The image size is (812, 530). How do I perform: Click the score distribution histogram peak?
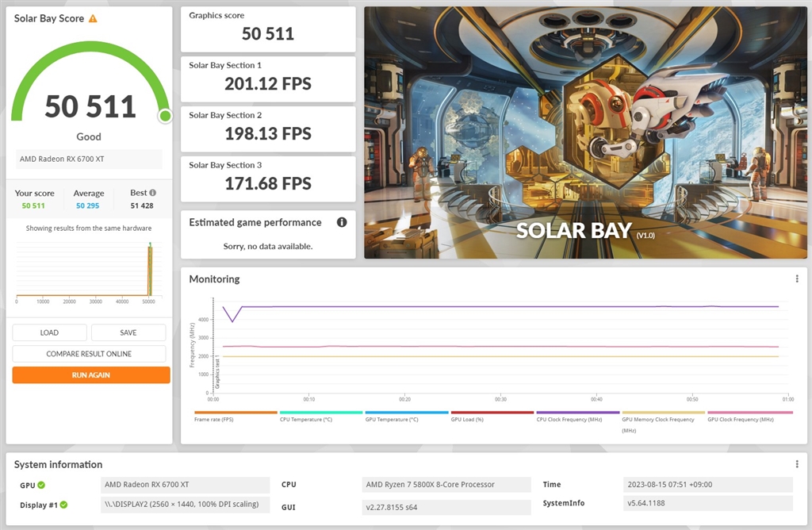coord(150,270)
